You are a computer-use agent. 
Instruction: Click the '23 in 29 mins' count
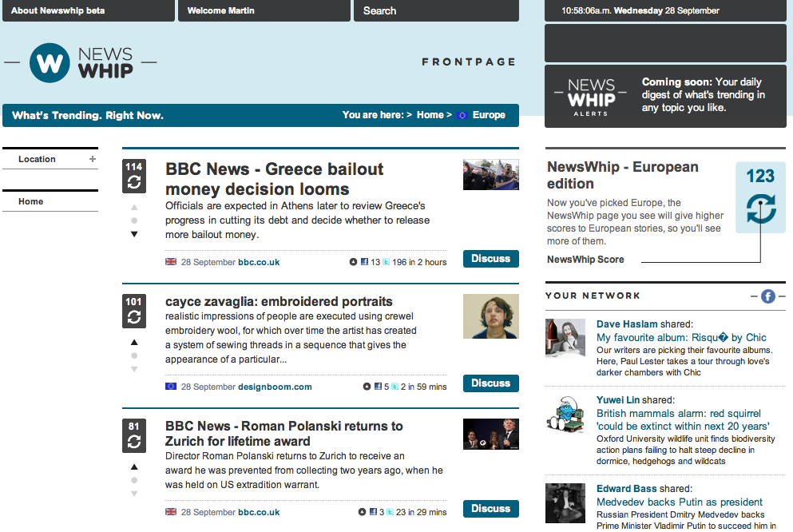point(422,512)
